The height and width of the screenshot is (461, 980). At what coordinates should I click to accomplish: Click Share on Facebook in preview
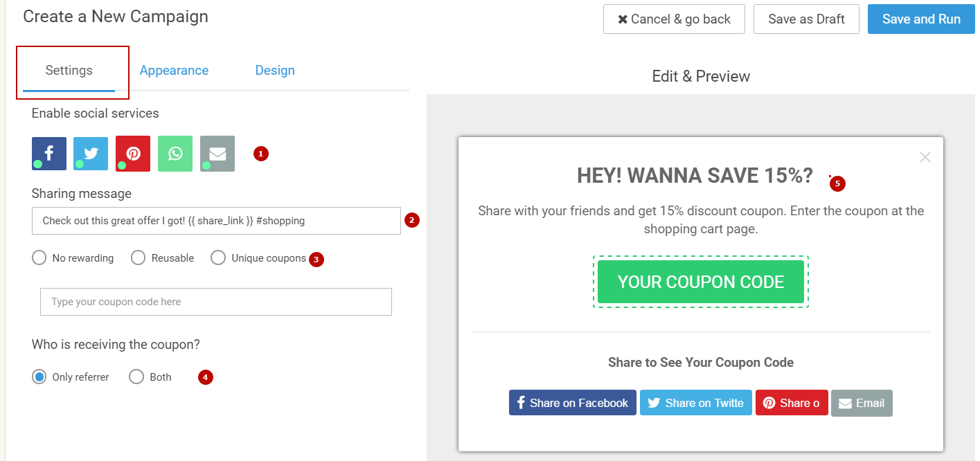[x=572, y=403]
